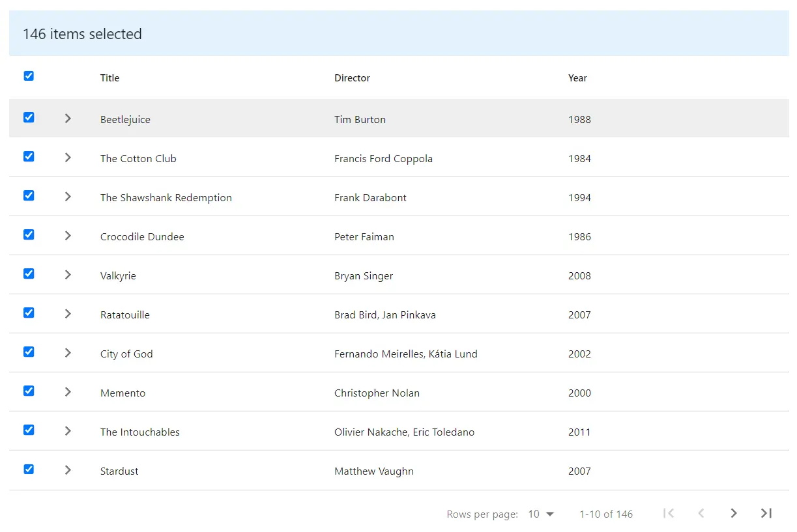
Task: Click the year 2011 cell
Action: point(579,432)
